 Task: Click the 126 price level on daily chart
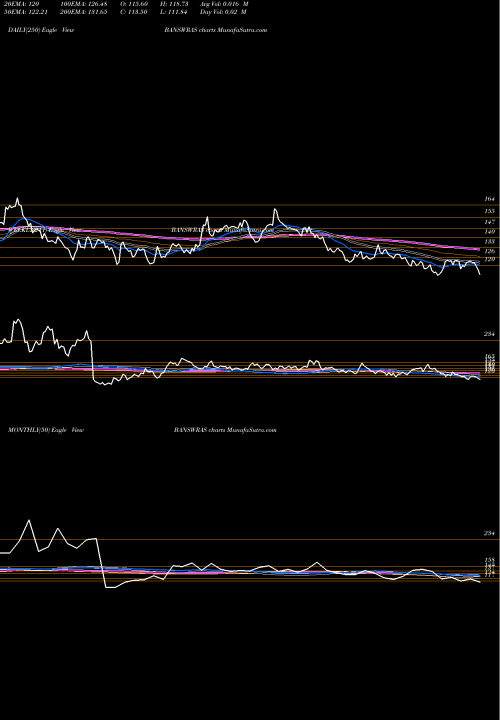[x=489, y=251]
